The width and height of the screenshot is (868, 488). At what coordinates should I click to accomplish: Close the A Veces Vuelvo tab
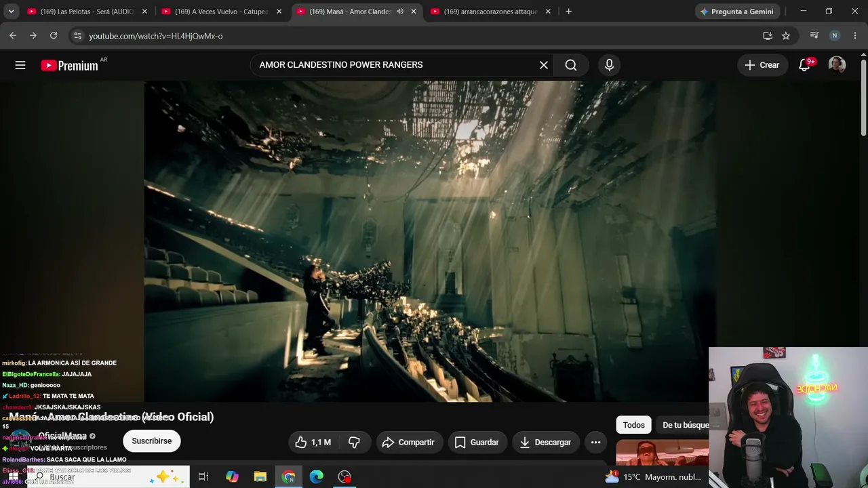[279, 12]
